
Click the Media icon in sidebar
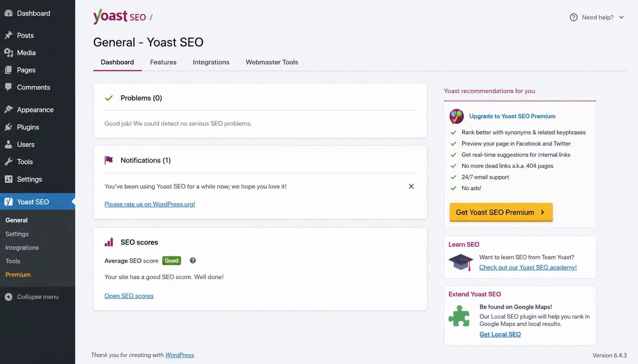click(8, 53)
